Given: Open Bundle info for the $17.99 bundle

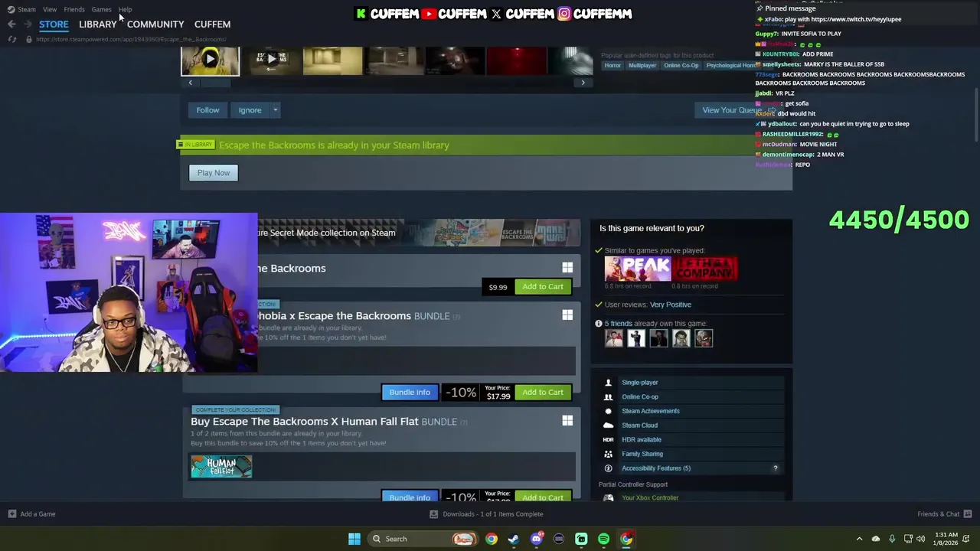Looking at the screenshot, I should (x=410, y=393).
